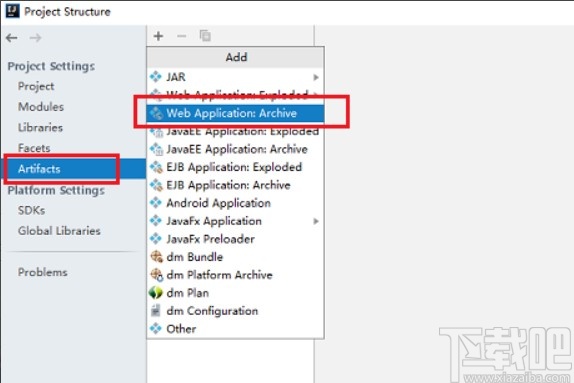The width and height of the screenshot is (574, 383).
Task: Click the Copy artifact toolbar icon
Action: click(205, 36)
